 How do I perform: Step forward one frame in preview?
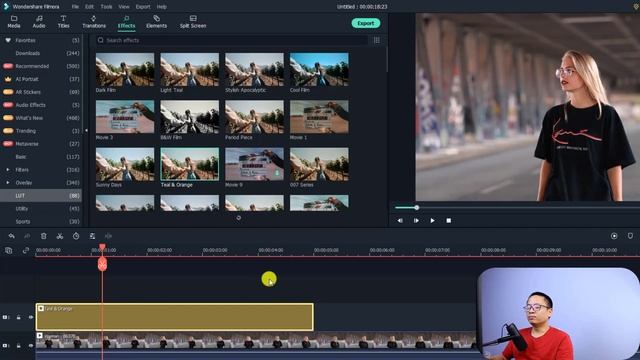[416, 220]
